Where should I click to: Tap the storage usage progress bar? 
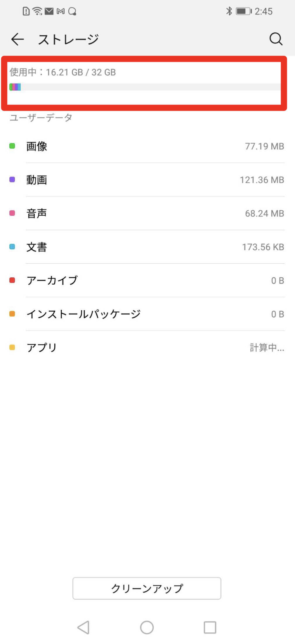tap(145, 87)
